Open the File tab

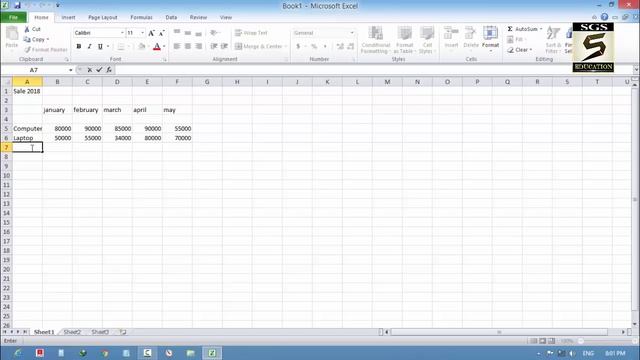pos(13,18)
